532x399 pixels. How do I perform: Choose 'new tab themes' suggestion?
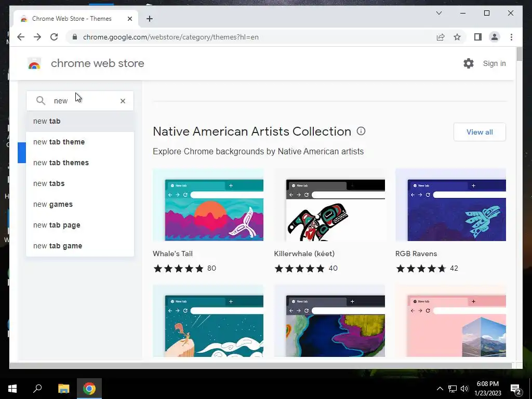(x=80, y=163)
